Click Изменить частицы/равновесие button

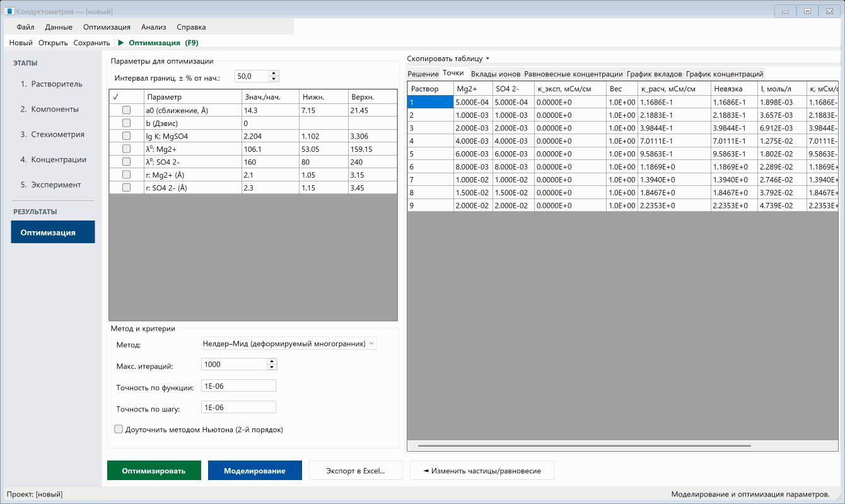point(482,471)
